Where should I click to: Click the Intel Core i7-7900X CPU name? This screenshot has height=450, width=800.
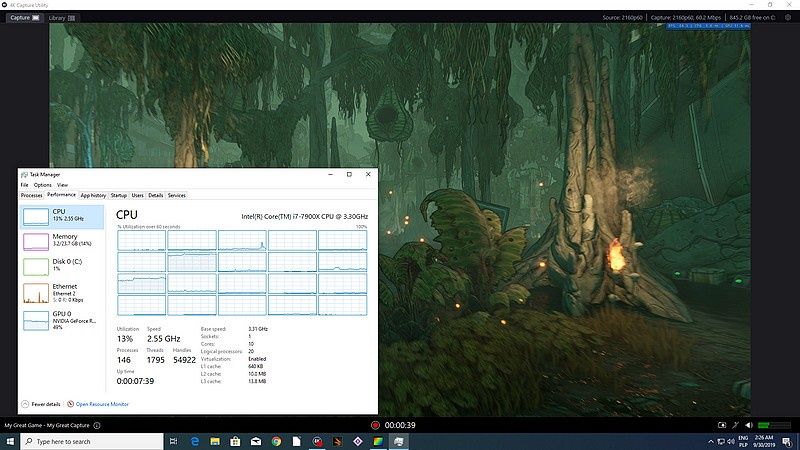305,216
